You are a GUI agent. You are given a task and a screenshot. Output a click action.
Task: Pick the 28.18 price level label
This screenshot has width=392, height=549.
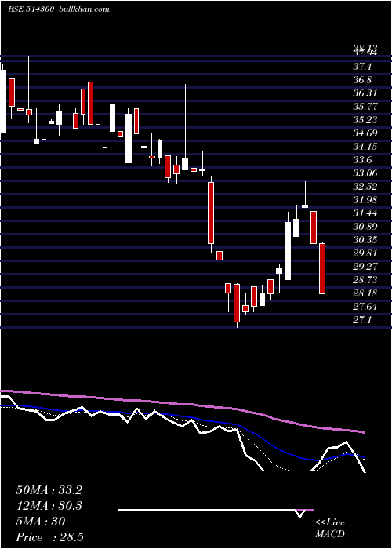click(365, 293)
